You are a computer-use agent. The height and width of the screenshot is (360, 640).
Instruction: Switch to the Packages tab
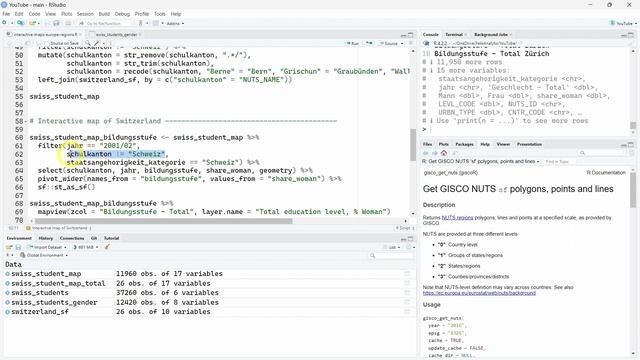click(464, 144)
